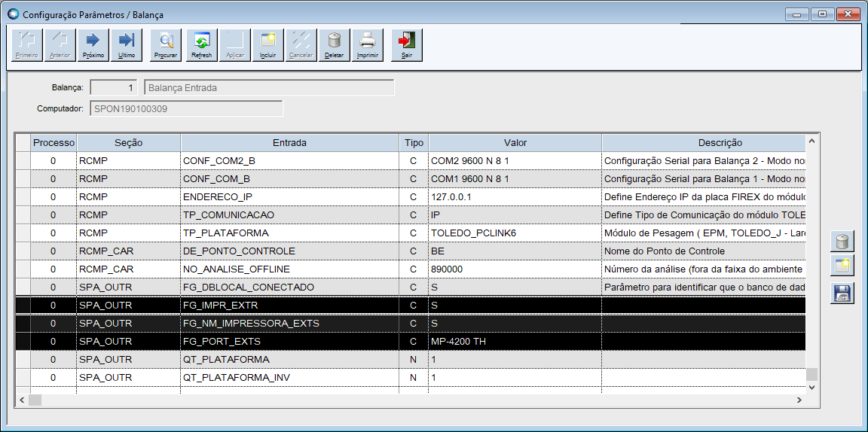868x432 pixels.
Task: Click the horizontal scrollbar thumb
Action: [x=35, y=400]
